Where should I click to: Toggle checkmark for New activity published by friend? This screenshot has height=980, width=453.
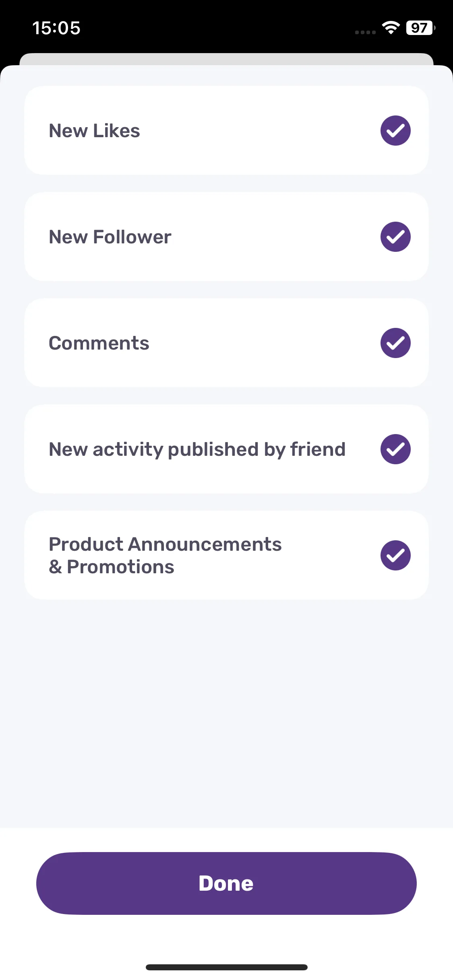pos(395,449)
